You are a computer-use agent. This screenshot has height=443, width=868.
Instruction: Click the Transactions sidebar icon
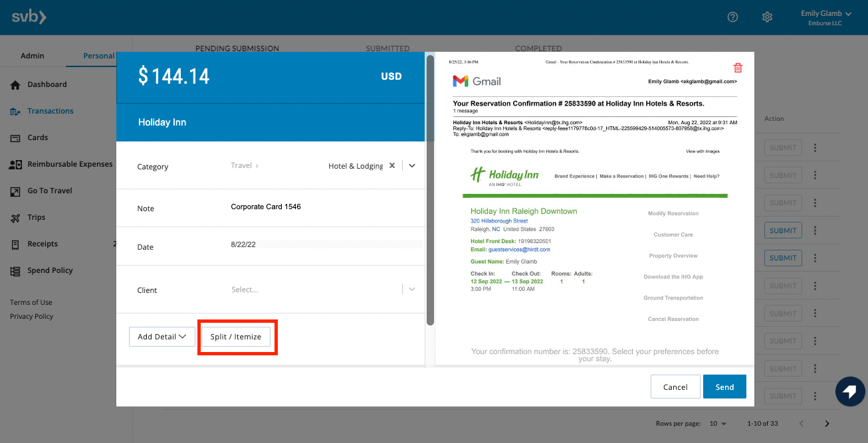click(15, 112)
